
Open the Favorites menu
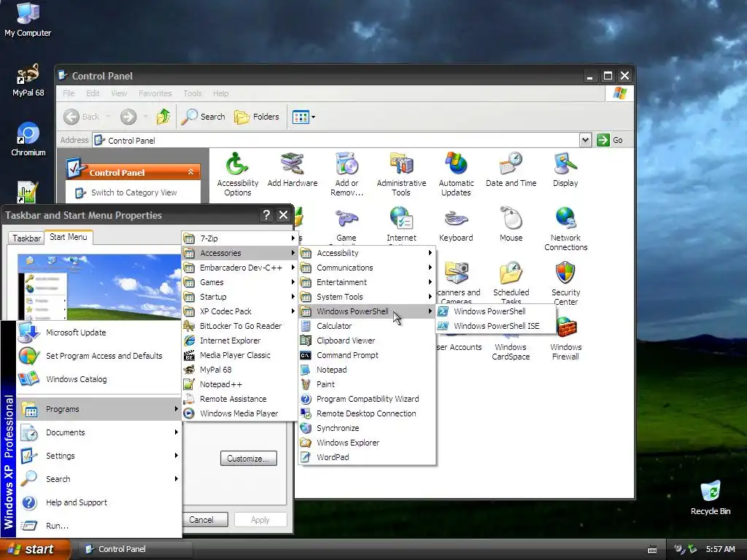point(155,93)
